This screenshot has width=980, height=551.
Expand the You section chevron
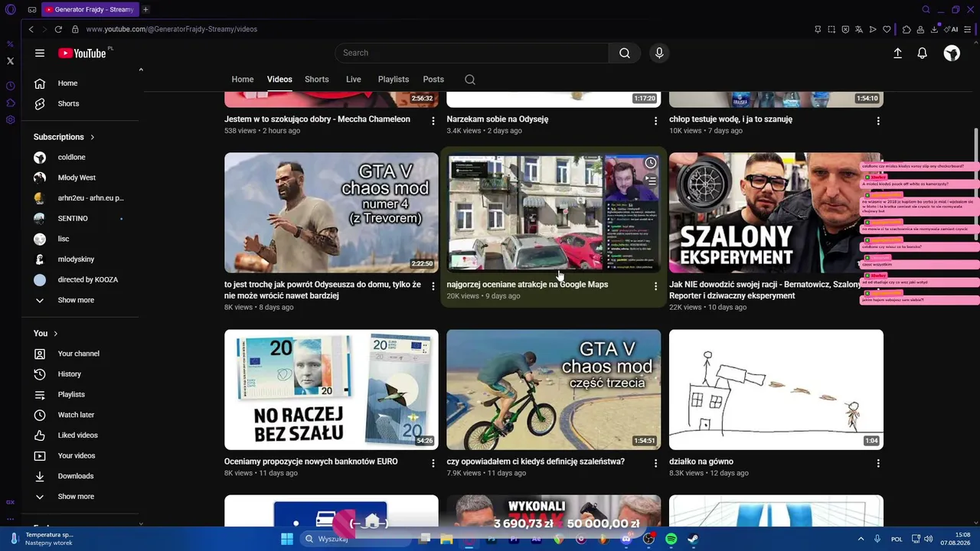(55, 334)
